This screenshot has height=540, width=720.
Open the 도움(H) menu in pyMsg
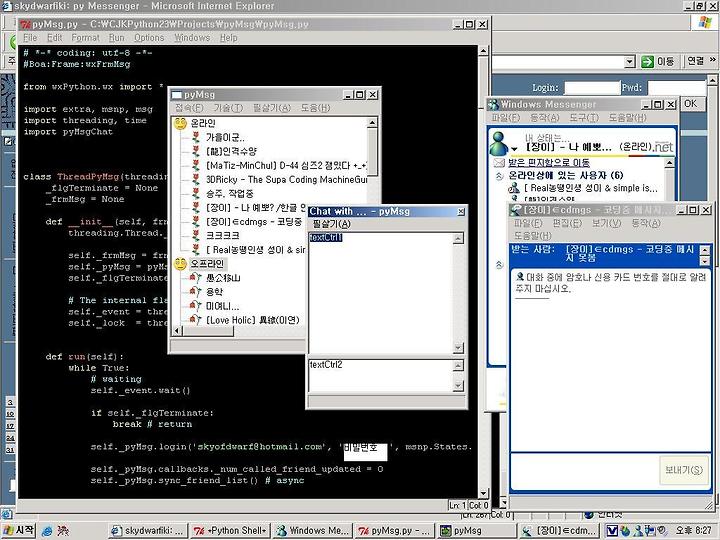315,108
